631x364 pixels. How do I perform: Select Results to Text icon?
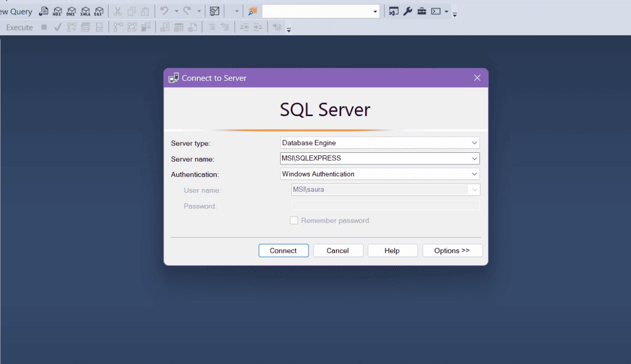pos(165,27)
